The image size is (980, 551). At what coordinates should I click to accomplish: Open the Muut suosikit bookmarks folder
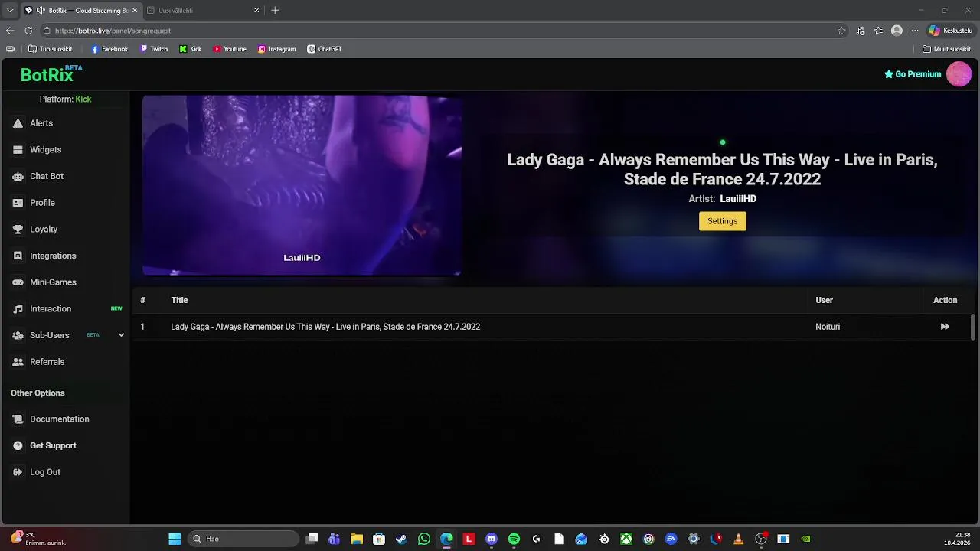[947, 49]
